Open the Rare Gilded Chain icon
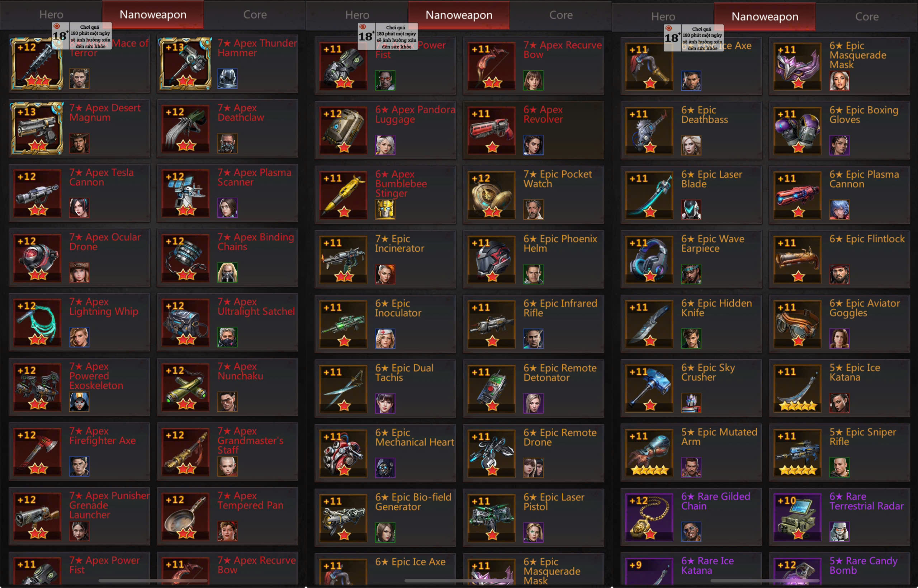 click(x=649, y=517)
